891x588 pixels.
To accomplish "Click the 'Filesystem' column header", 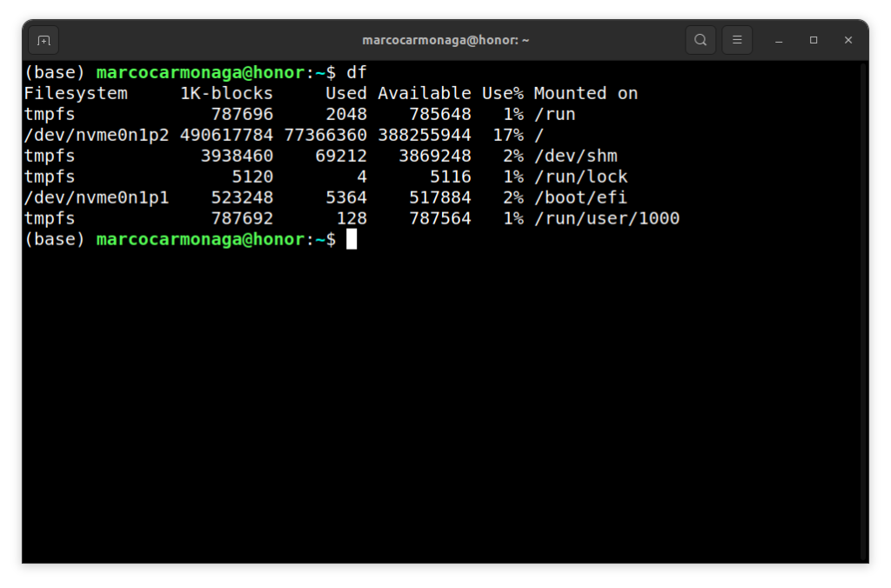I will pos(76,93).
